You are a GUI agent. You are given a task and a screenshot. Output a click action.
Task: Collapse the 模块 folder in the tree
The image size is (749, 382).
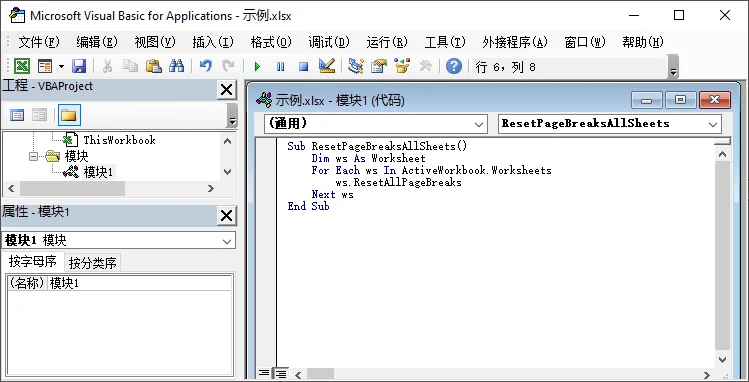(33, 156)
